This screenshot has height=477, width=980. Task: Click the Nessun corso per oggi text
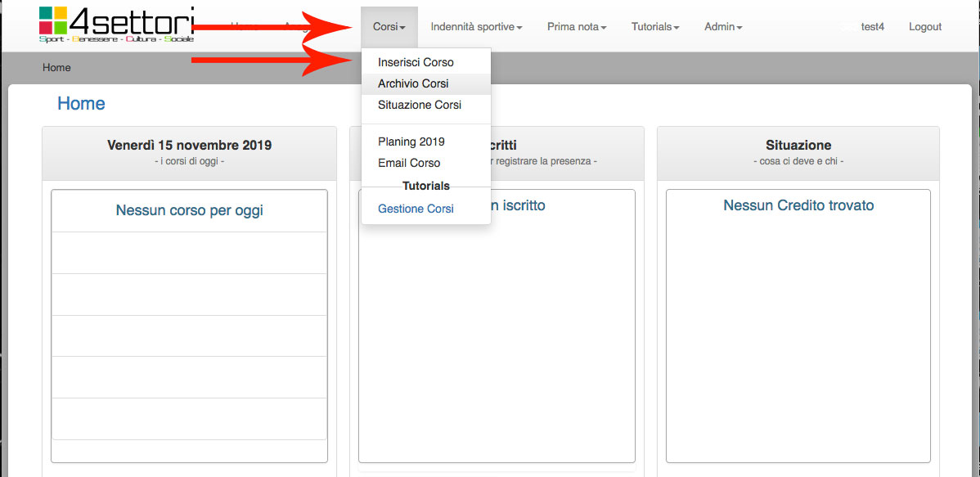tap(190, 211)
